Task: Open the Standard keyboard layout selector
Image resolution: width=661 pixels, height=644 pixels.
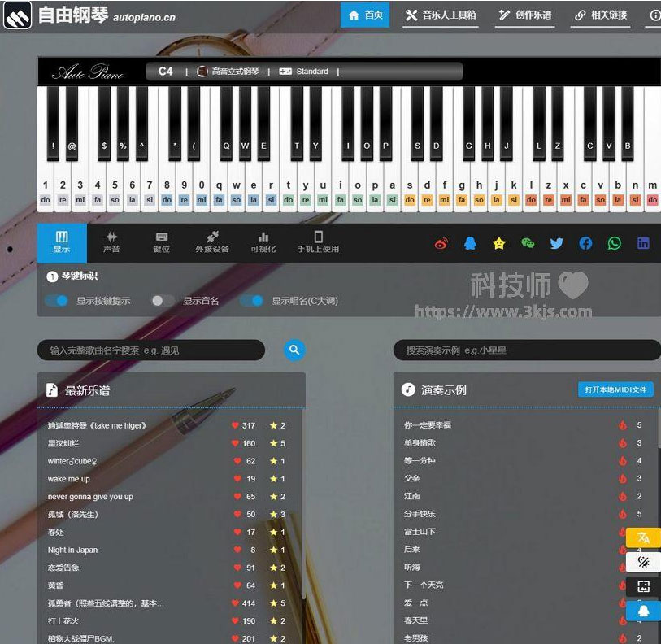Action: point(304,72)
